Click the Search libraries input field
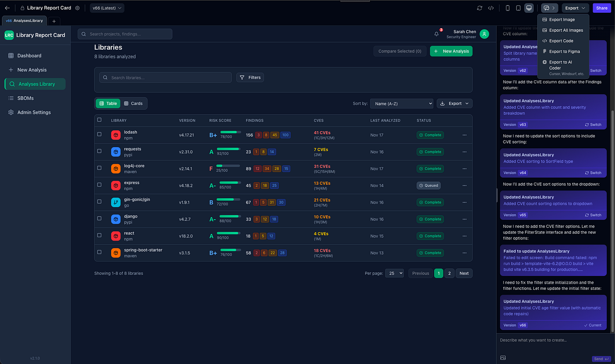 click(x=165, y=77)
